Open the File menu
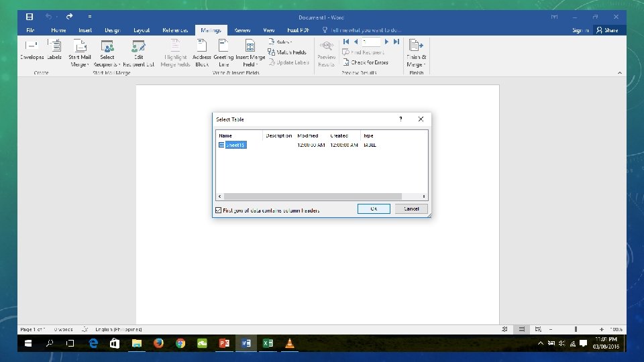 [x=30, y=30]
